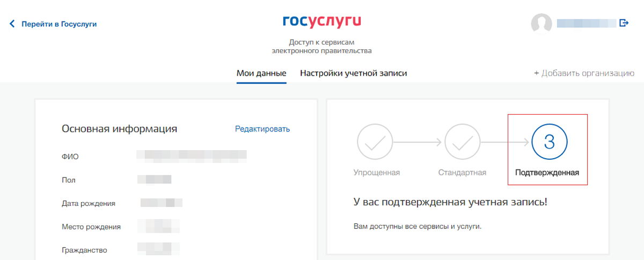Screen dimensions: 644x260
Task: Click the Пол field label
Action: [x=68, y=180]
